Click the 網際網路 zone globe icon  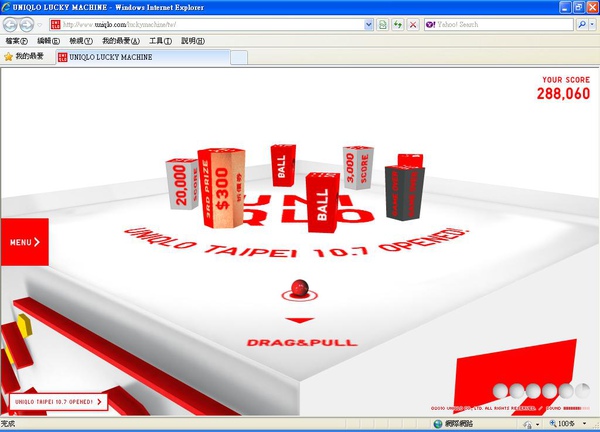click(438, 424)
